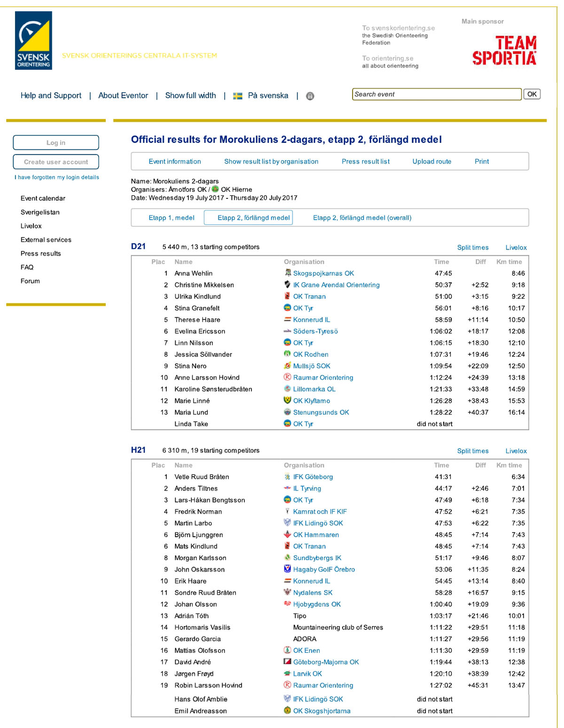Click the OK Rodhen club icon

pyautogui.click(x=288, y=354)
